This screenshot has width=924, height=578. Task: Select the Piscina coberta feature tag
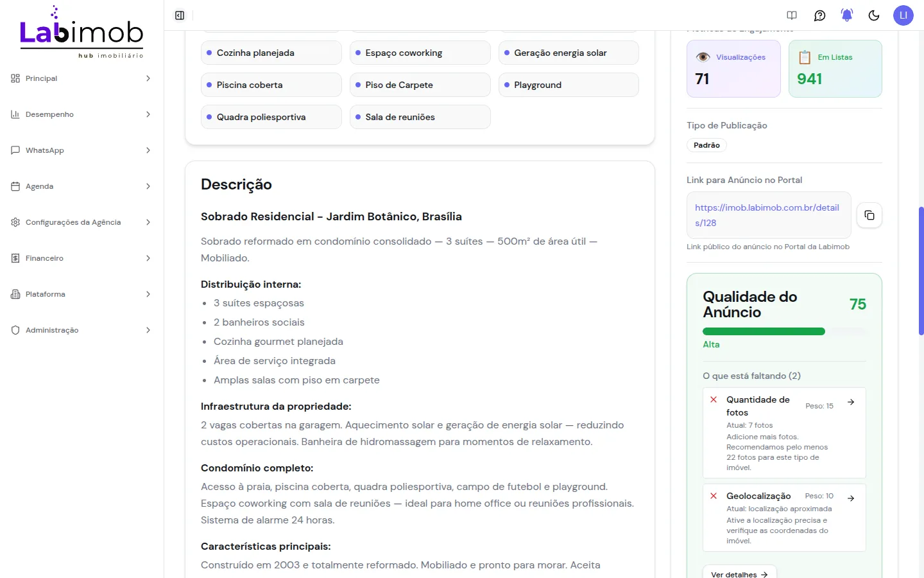271,85
